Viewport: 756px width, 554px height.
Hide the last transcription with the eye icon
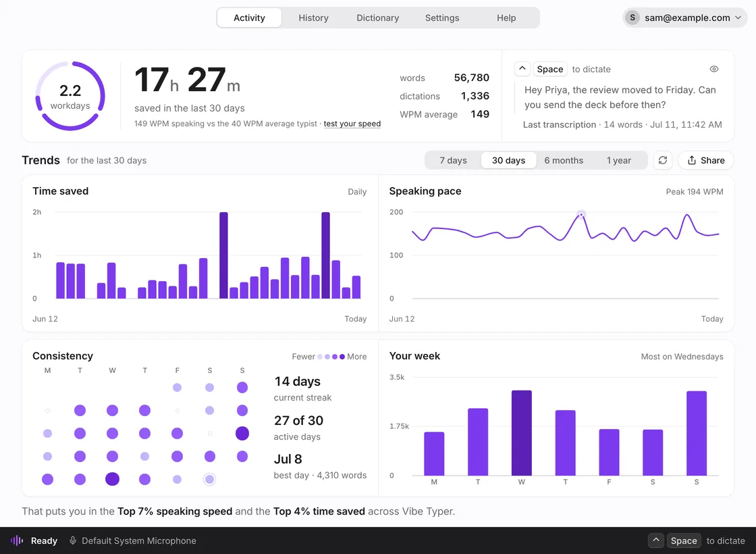[714, 69]
